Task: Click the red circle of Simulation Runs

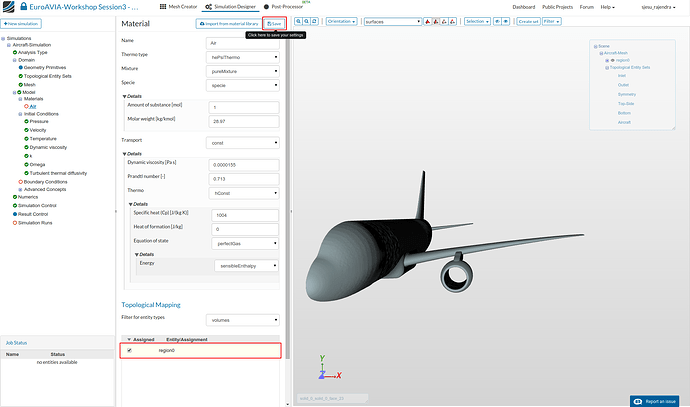Action: [15, 223]
